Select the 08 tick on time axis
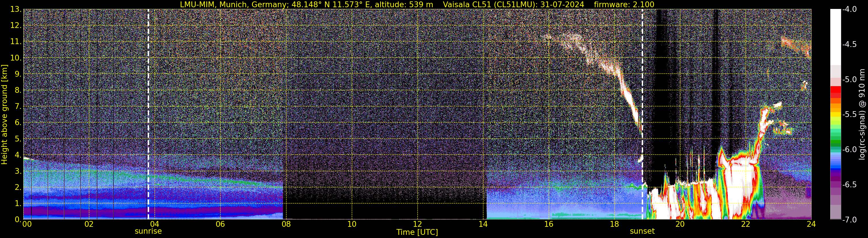The height and width of the screenshot is (238, 868). 286,224
